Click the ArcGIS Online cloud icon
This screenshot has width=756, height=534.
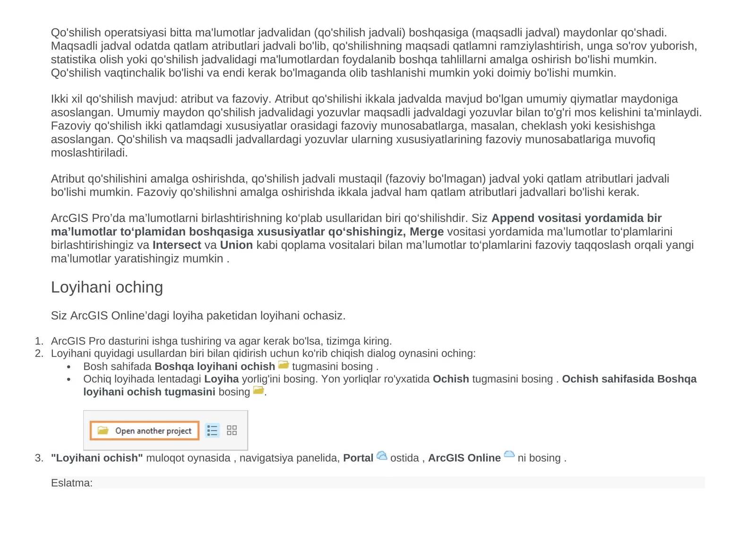coord(509,455)
